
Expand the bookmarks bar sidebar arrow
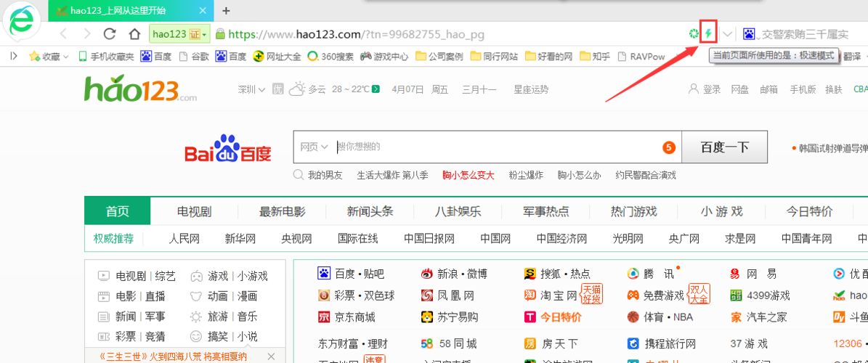[14, 56]
